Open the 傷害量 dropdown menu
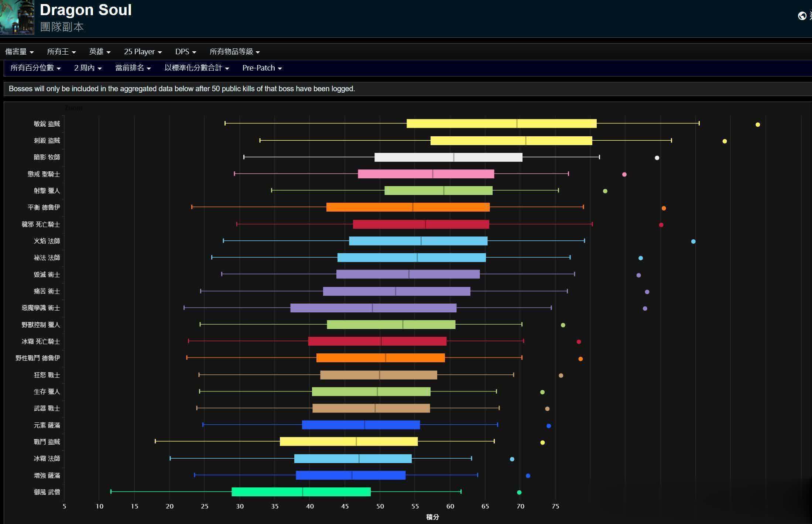The image size is (812, 524). pyautogui.click(x=19, y=52)
